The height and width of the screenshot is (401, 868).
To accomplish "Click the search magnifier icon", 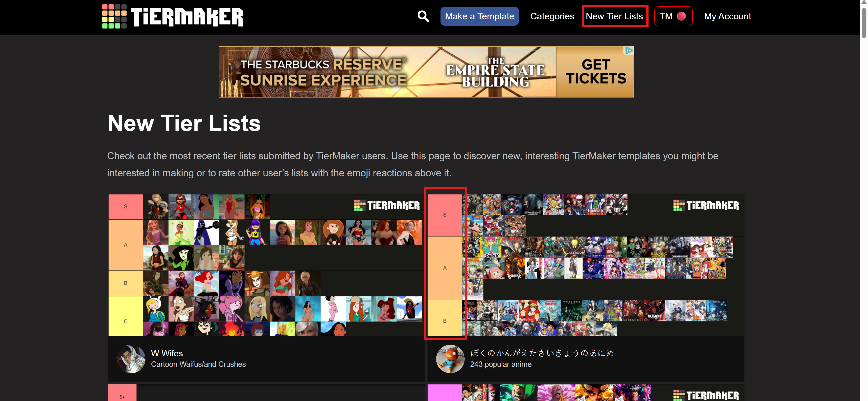I will pyautogui.click(x=423, y=16).
